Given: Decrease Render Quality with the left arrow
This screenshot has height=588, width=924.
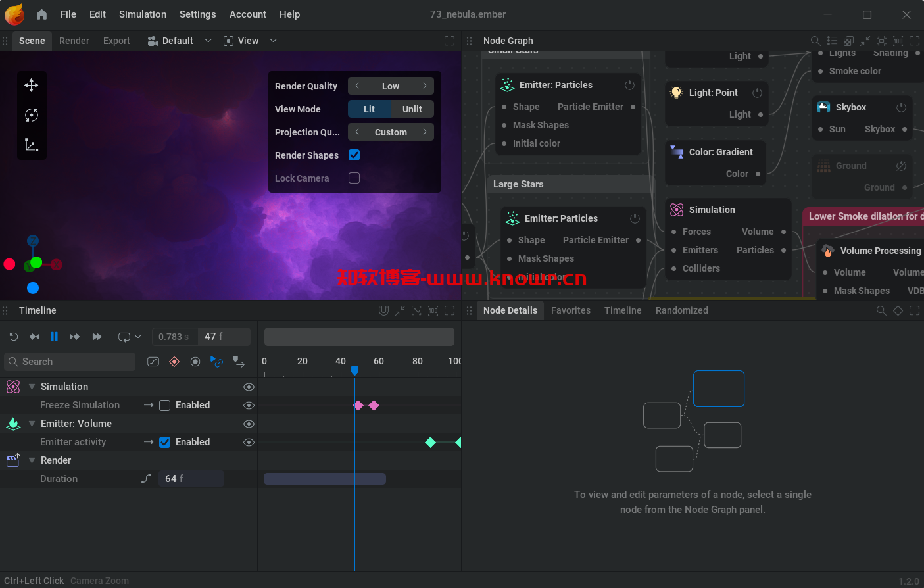Looking at the screenshot, I should click(357, 86).
